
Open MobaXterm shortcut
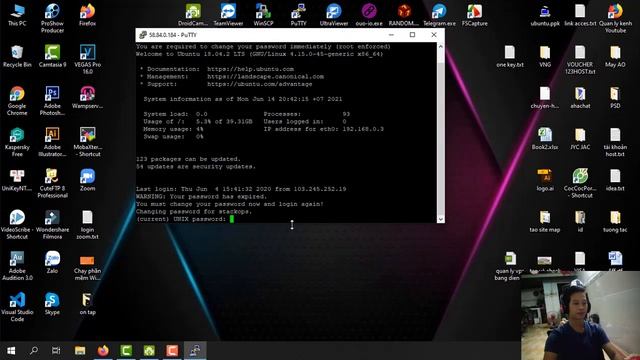(x=87, y=142)
